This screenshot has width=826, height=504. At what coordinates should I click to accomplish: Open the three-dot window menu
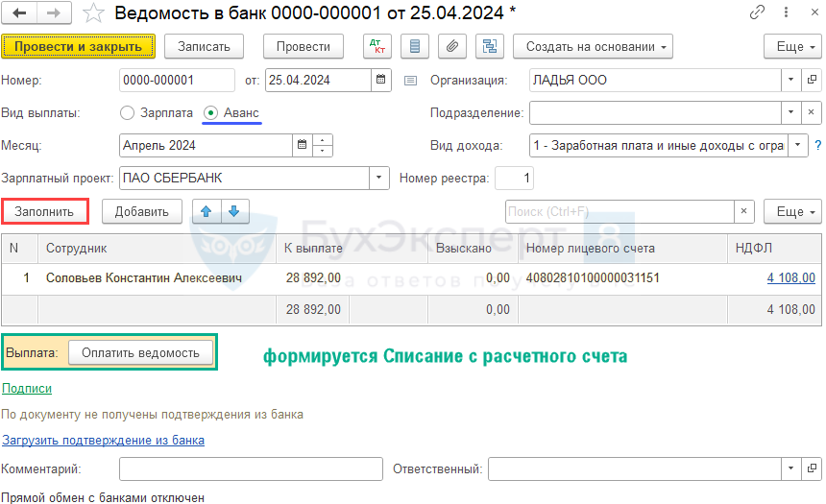(x=786, y=12)
